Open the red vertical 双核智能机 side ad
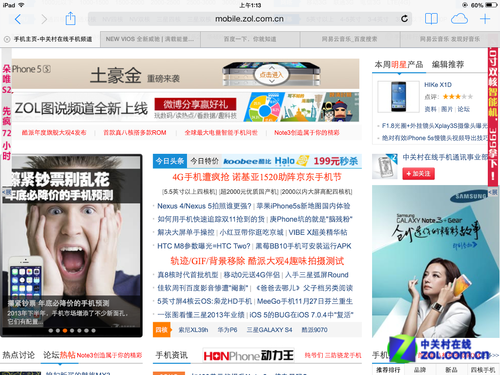500x375 pixels. pyautogui.click(x=493, y=116)
